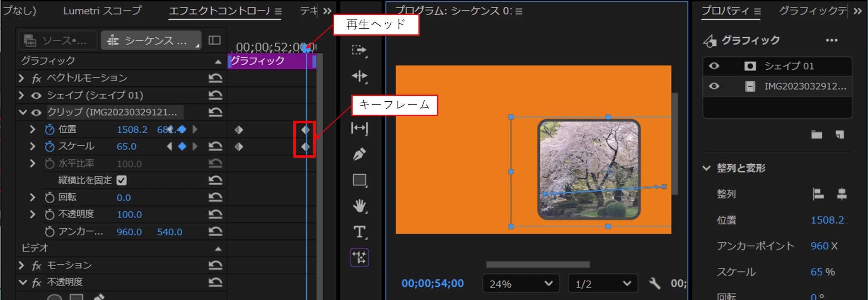Hide the IMG2023032912 layer in Properties
This screenshot has width=868, height=300.
click(x=714, y=86)
